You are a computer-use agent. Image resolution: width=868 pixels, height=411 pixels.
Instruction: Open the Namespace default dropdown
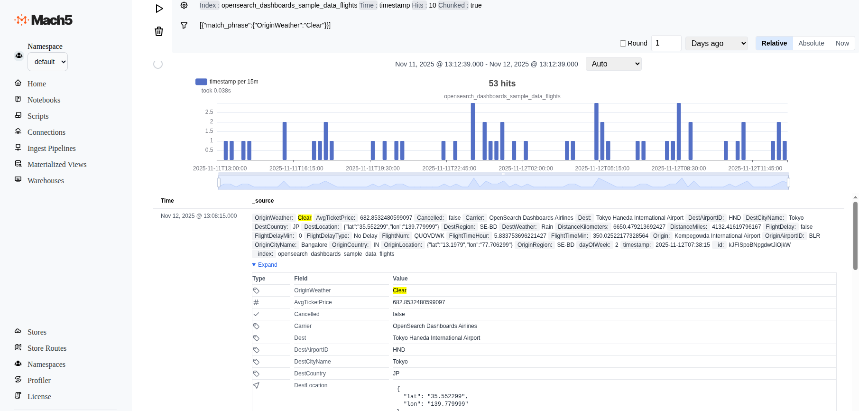click(47, 62)
